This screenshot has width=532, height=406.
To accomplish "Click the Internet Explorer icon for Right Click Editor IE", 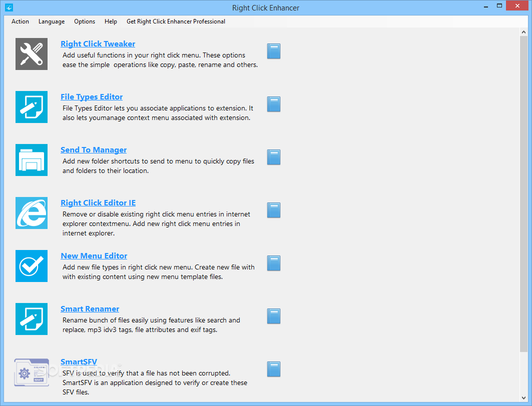I will tap(32, 213).
